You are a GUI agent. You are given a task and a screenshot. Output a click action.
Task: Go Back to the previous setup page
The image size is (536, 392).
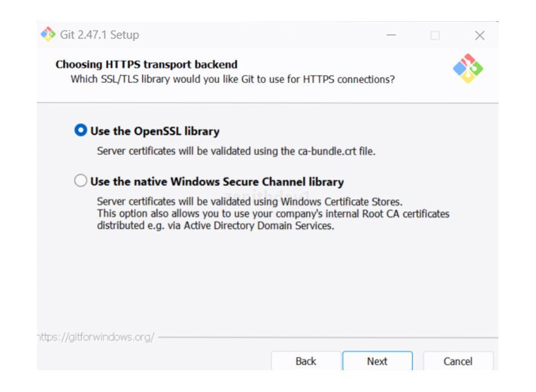pos(306,361)
